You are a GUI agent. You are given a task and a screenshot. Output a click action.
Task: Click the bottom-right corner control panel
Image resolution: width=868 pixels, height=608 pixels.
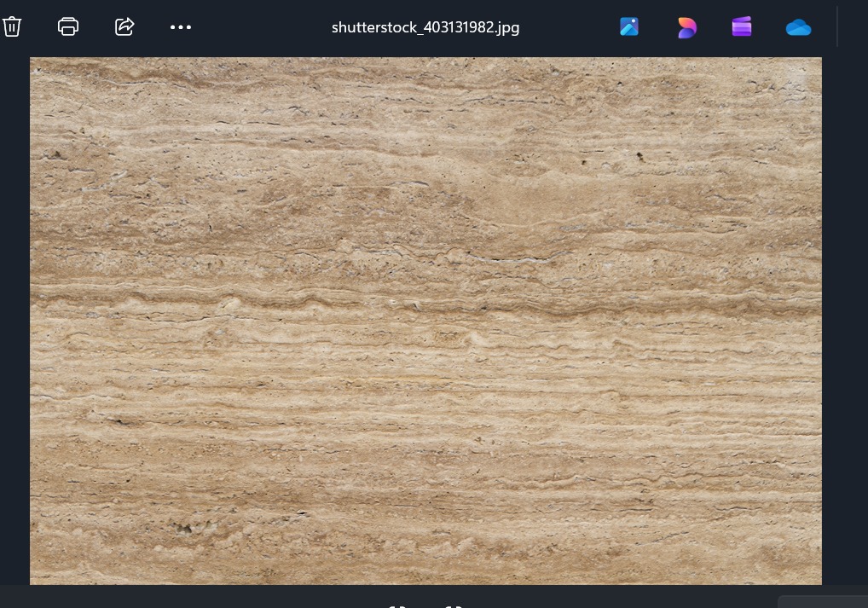coord(822,602)
